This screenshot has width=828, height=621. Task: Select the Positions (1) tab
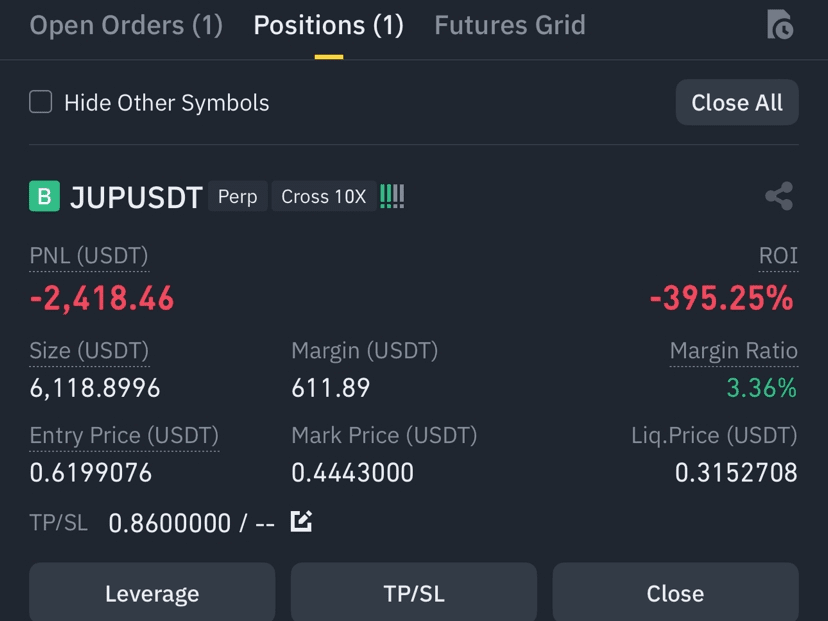pyautogui.click(x=328, y=25)
